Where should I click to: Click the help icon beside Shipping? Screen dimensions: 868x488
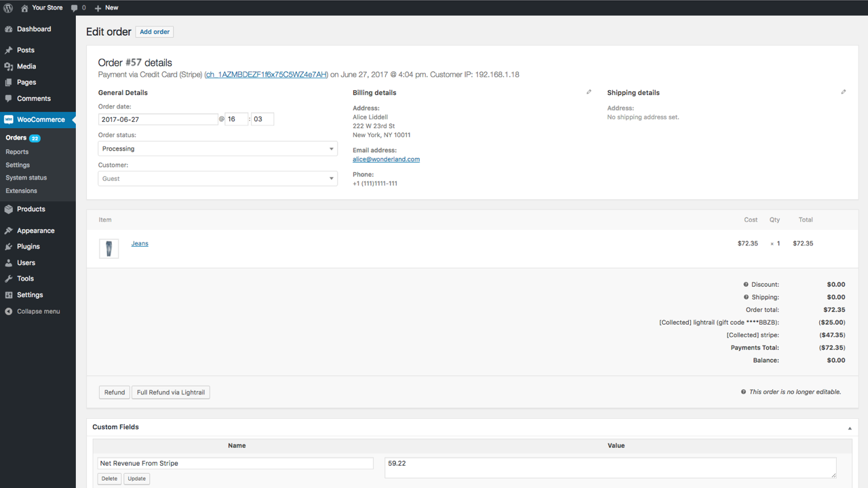tap(746, 297)
